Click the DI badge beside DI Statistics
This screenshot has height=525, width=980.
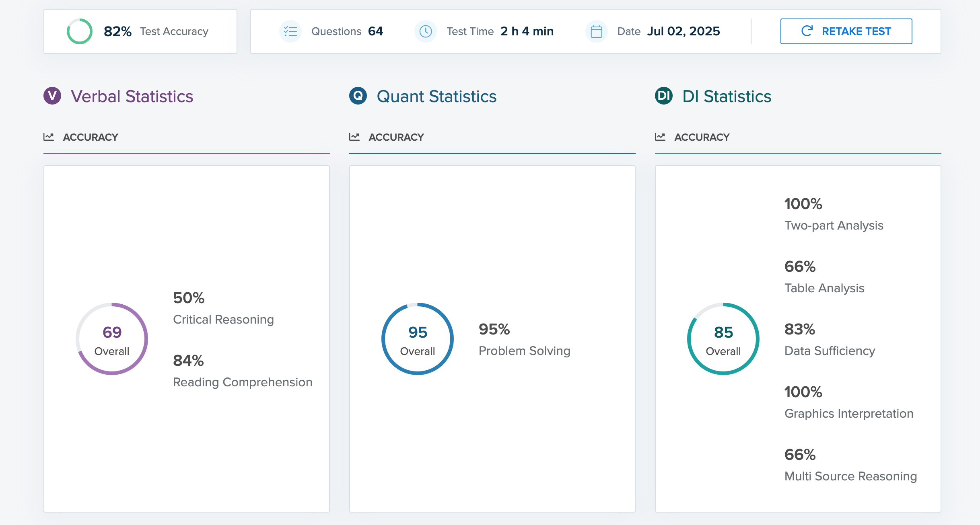pyautogui.click(x=663, y=96)
